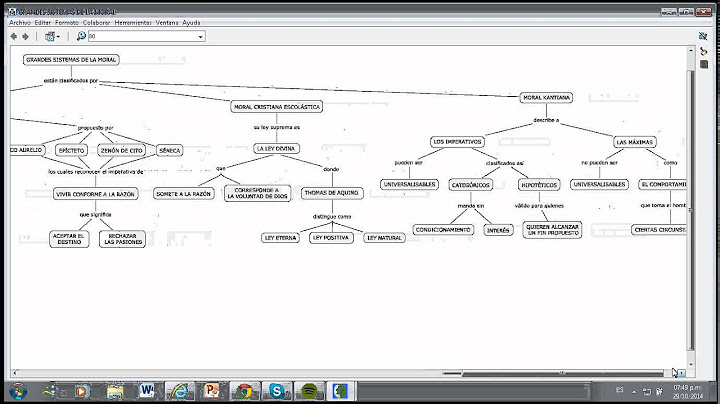Image resolution: width=720 pixels, height=404 pixels.
Task: Select the HIPOTÉTICOS node
Action: pos(539,185)
